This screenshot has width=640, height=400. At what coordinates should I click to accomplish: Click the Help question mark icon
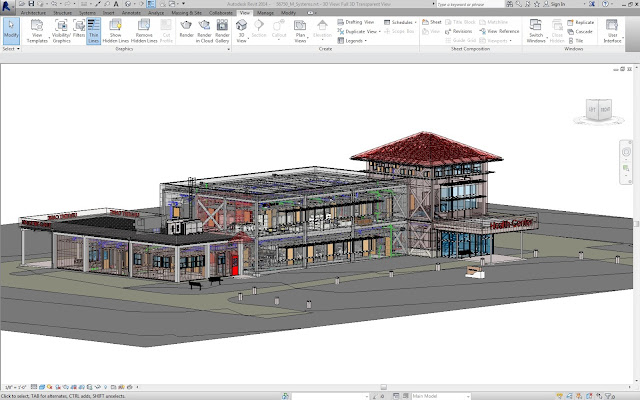click(x=605, y=4)
